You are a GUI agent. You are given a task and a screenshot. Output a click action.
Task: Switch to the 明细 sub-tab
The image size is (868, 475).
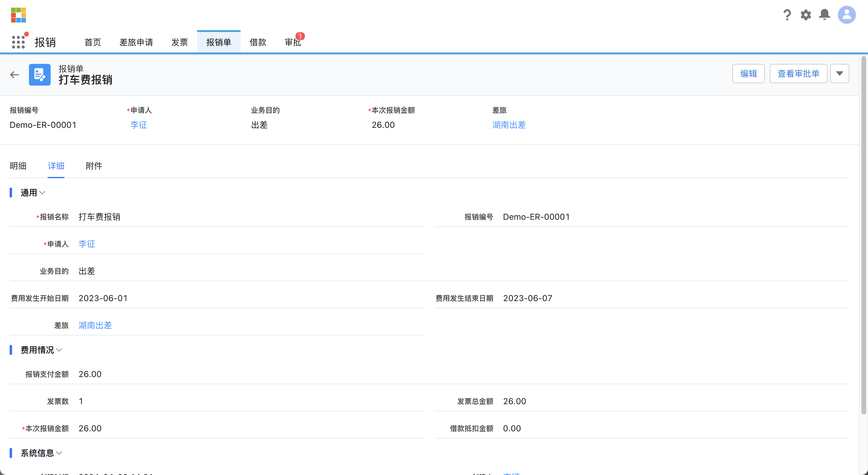click(x=18, y=166)
